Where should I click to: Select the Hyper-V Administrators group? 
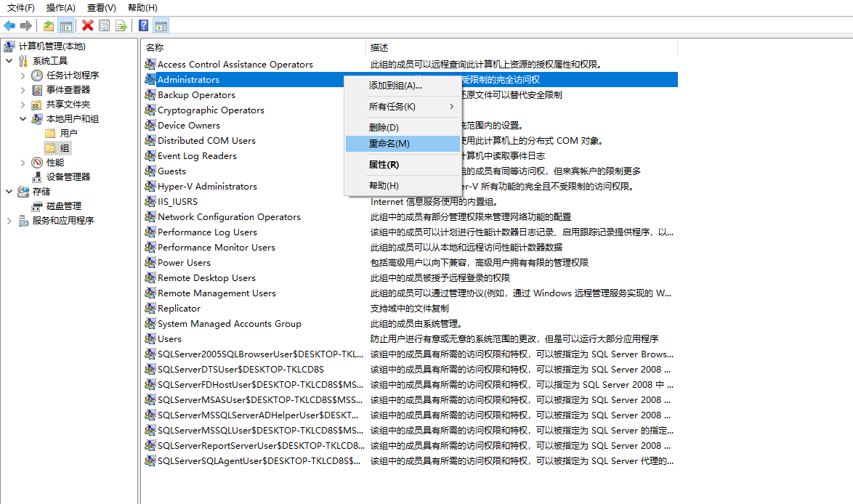(x=207, y=186)
